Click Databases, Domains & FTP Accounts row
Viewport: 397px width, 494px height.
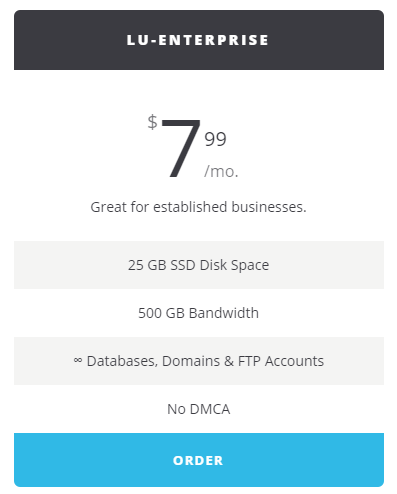199,361
